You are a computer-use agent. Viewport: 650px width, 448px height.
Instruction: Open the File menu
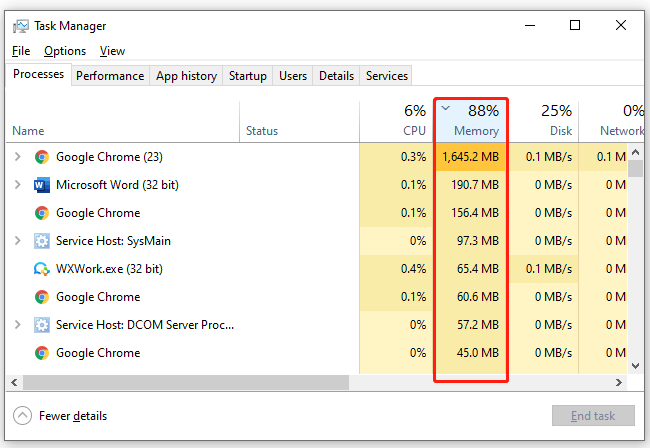[21, 51]
